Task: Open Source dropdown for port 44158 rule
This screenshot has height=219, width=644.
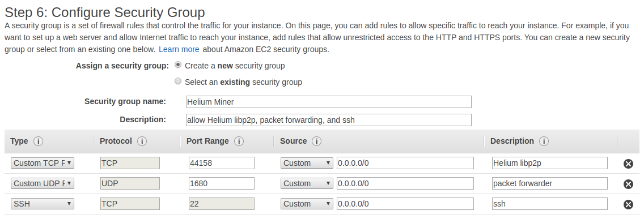Action: (x=307, y=163)
